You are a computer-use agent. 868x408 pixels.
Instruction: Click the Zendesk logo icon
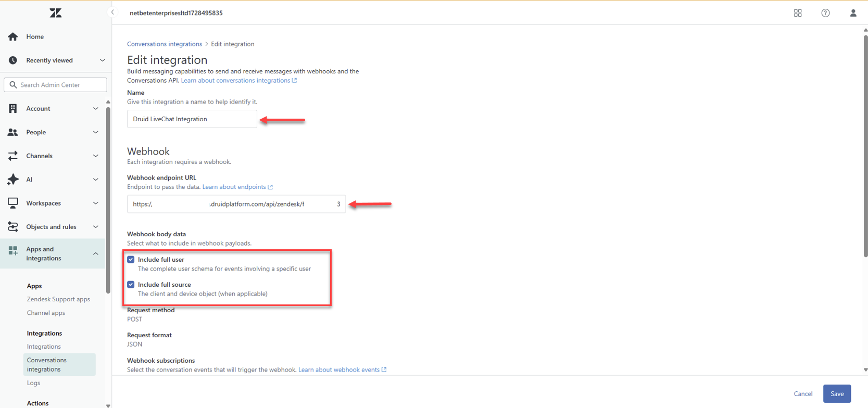(56, 13)
